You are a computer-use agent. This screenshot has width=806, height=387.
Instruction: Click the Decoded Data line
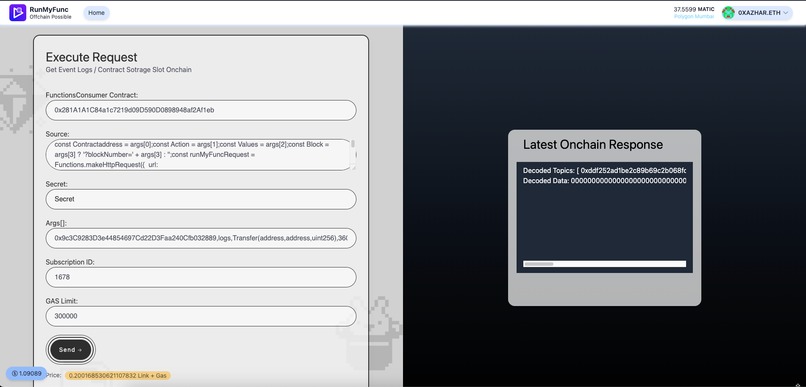click(x=604, y=181)
